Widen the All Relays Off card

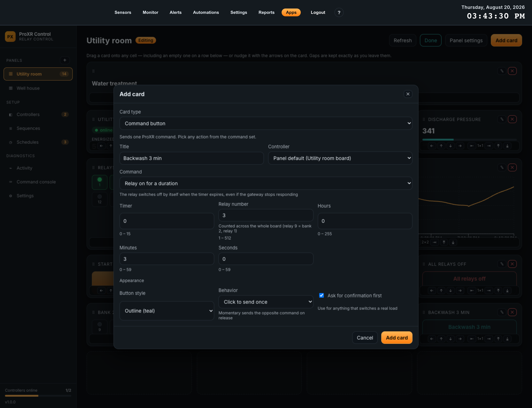(x=489, y=290)
